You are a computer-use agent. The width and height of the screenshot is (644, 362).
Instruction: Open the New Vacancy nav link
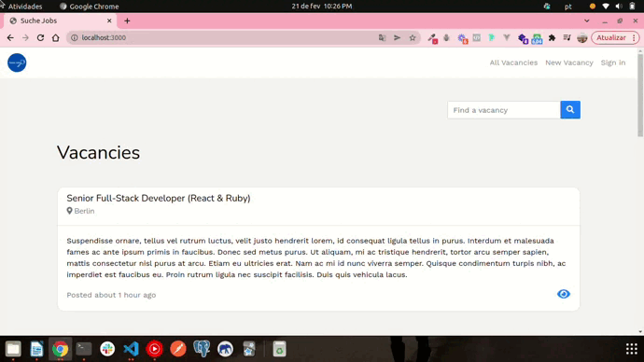pyautogui.click(x=569, y=63)
